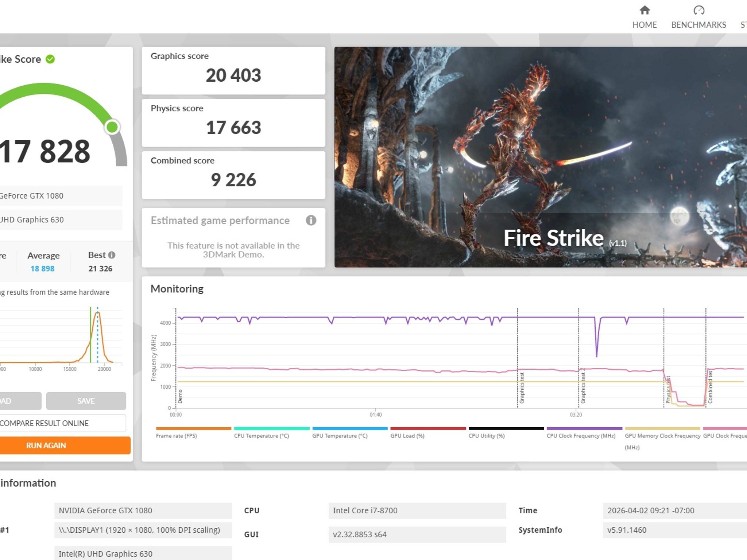
Task: Click the SAVE button
Action: pos(86,401)
